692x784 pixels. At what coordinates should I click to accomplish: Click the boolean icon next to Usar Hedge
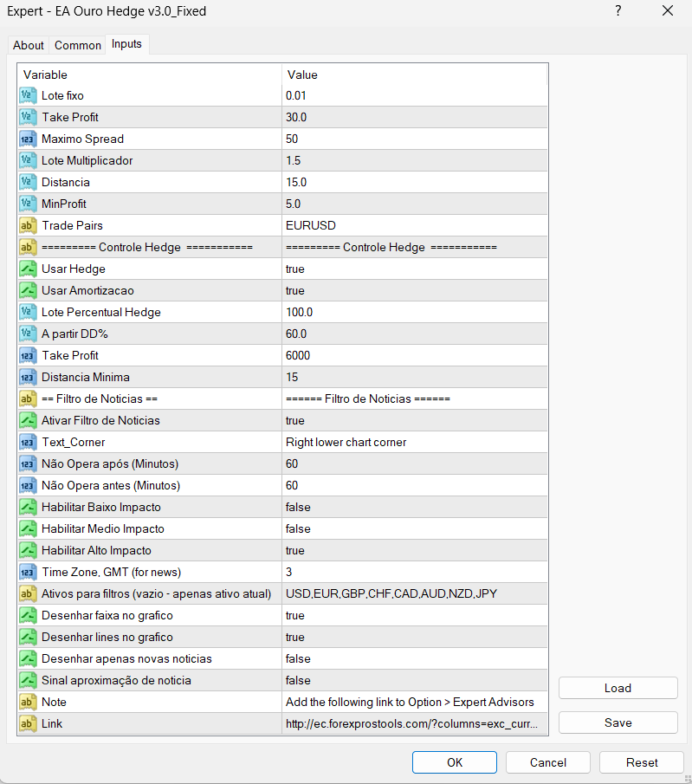28,269
